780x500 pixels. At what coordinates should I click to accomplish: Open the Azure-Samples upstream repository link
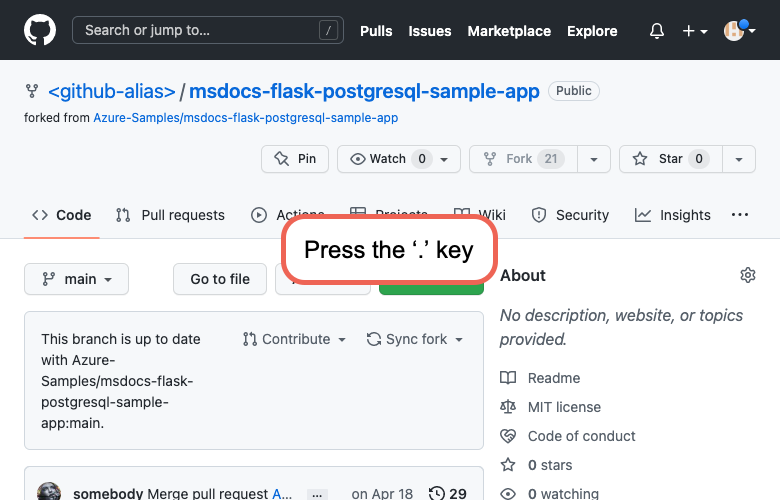[245, 118]
